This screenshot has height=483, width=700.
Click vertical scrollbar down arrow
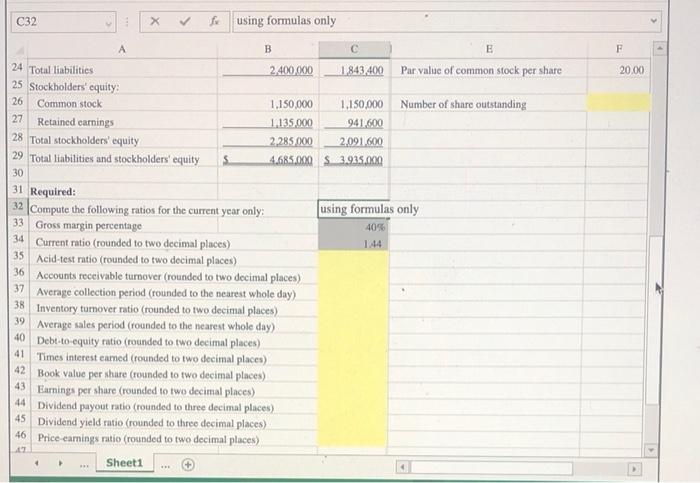(x=650, y=450)
